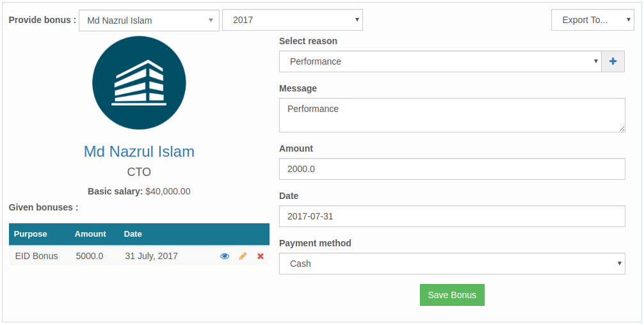Click the company building avatar image
Screen dimensions: 644x325
coord(139,83)
